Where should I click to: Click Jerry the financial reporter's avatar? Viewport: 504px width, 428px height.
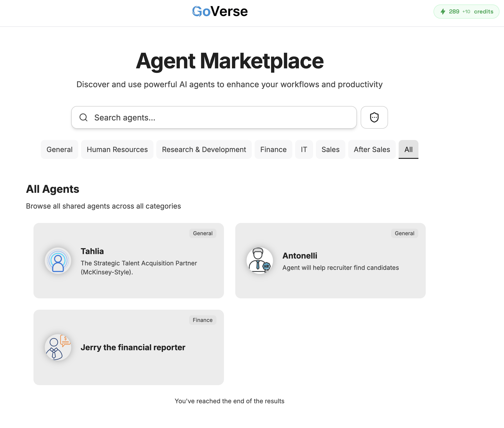(x=58, y=347)
